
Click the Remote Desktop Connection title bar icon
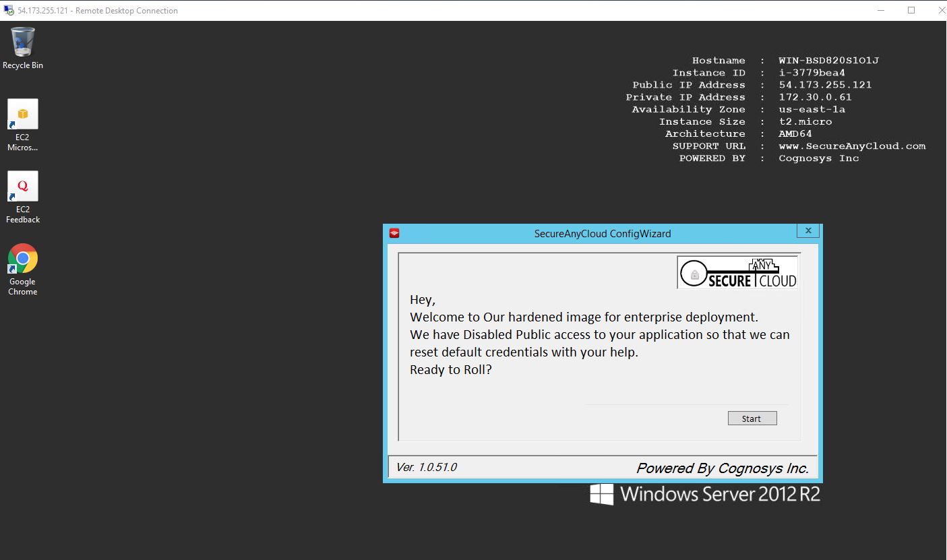pyautogui.click(x=9, y=10)
